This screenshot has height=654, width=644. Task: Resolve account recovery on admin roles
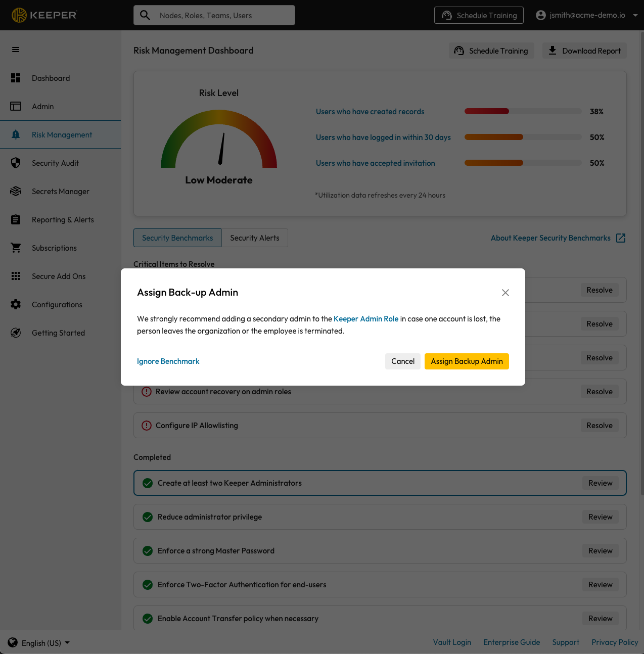tap(600, 392)
